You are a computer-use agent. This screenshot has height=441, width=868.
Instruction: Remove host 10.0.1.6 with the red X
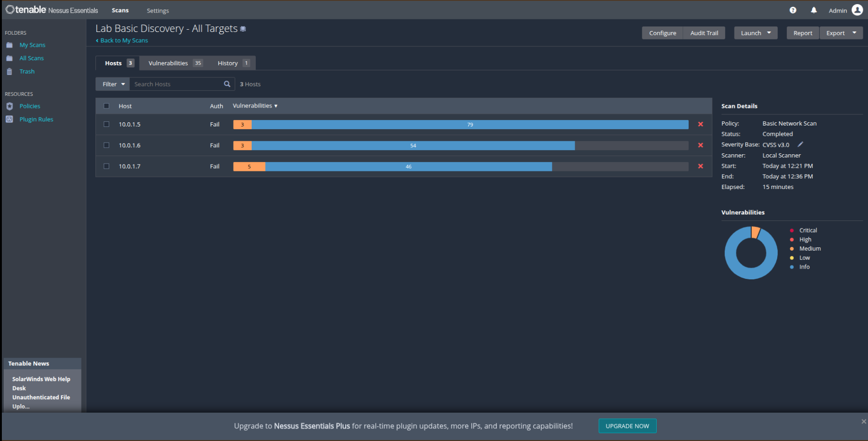tap(700, 145)
